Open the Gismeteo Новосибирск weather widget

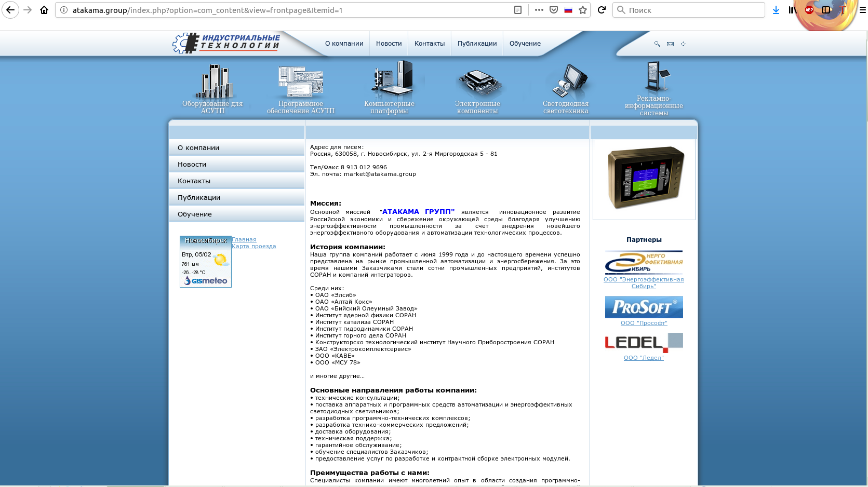(x=206, y=261)
